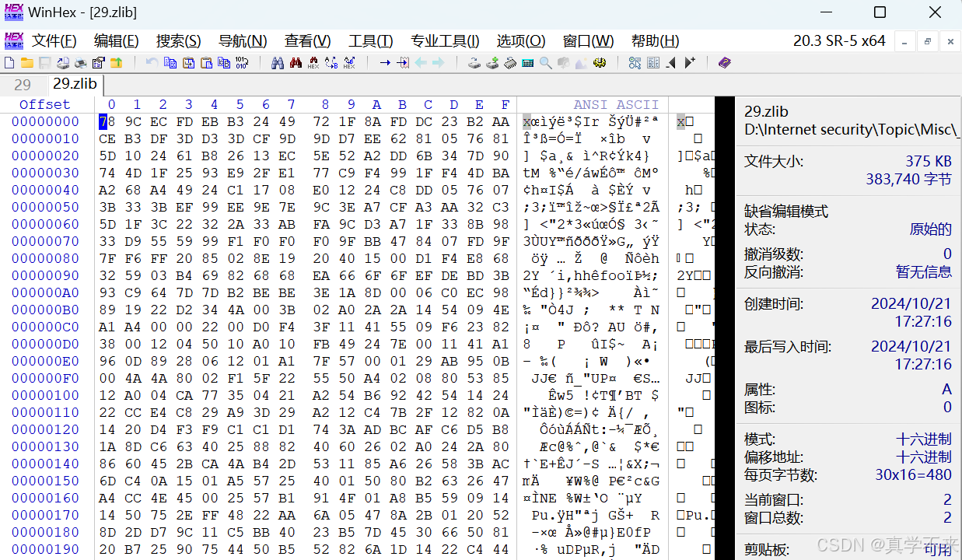Click the purple help book icon
Image resolution: width=962 pixels, height=560 pixels.
pyautogui.click(x=725, y=63)
